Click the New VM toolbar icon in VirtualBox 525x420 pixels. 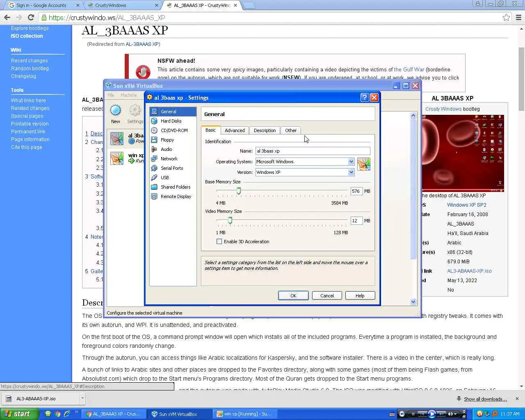coord(116,110)
